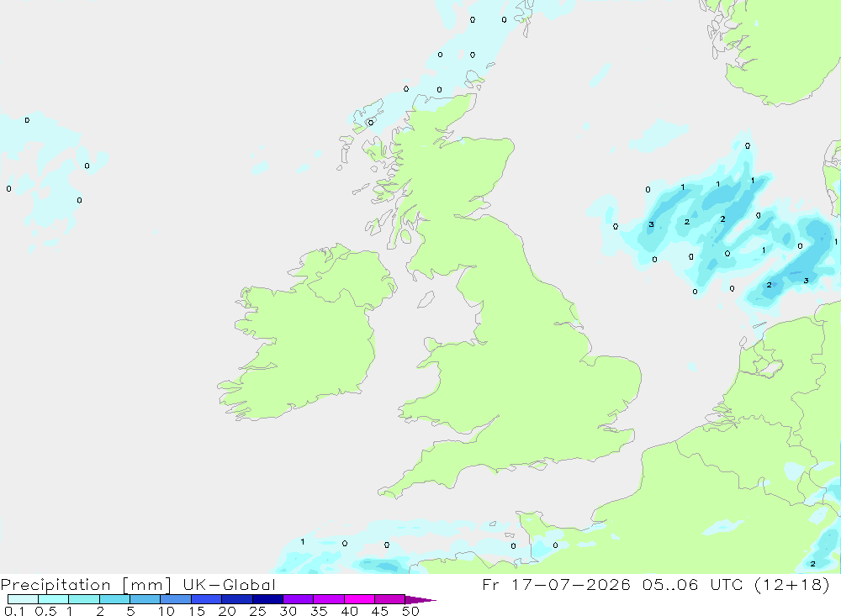841x616 pixels.
Task: Click the navy swatch between 25 and 30
Action: tap(267, 599)
